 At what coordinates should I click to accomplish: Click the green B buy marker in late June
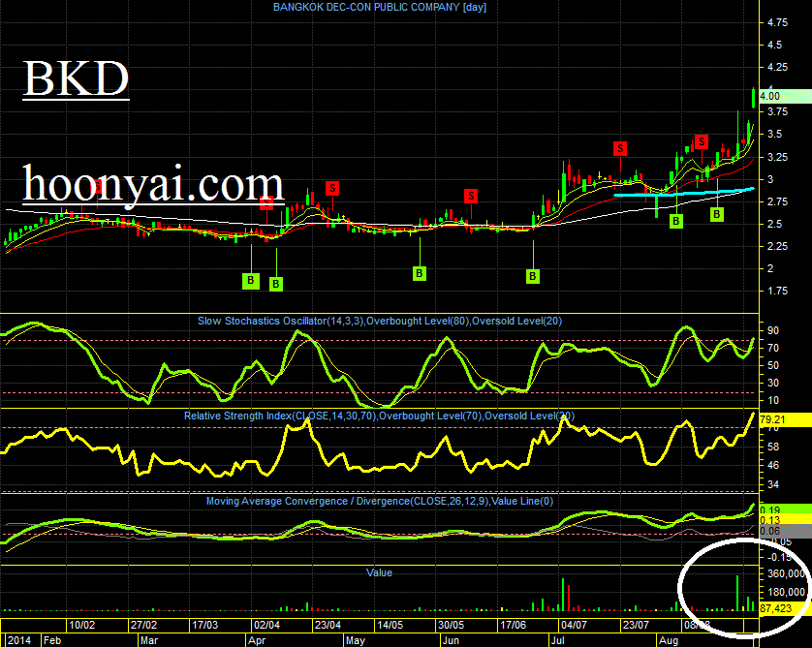point(533,276)
